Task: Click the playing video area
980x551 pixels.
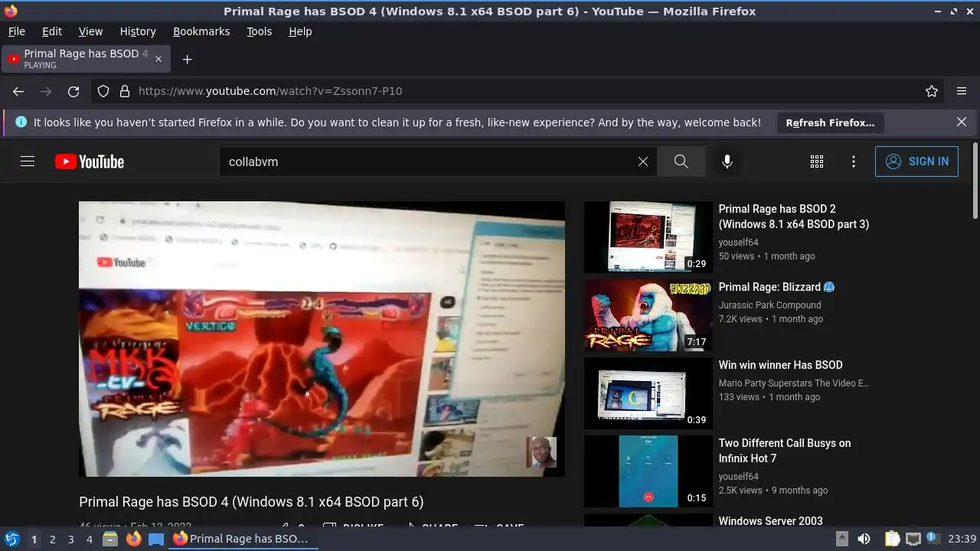Action: pos(322,339)
